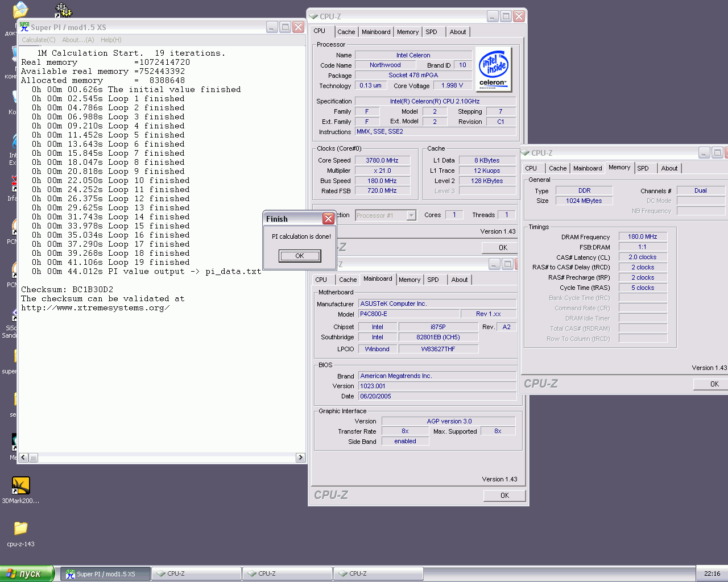This screenshot has height=582, width=728.
Task: Click the DRAM Frequency 180.0 MHz value
Action: (x=643, y=236)
